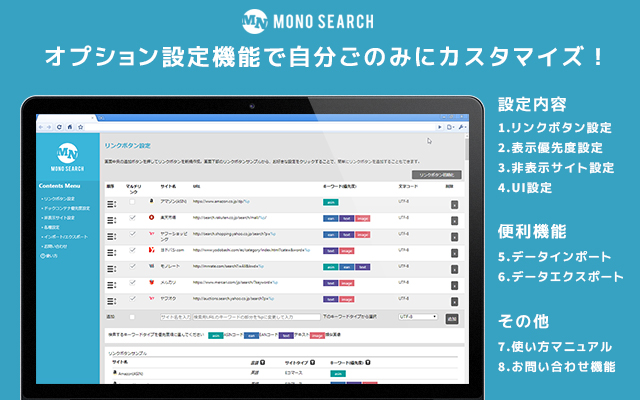The image size is (640, 400).
Task: Delete the モノレート row with its x button
Action: pyautogui.click(x=454, y=269)
